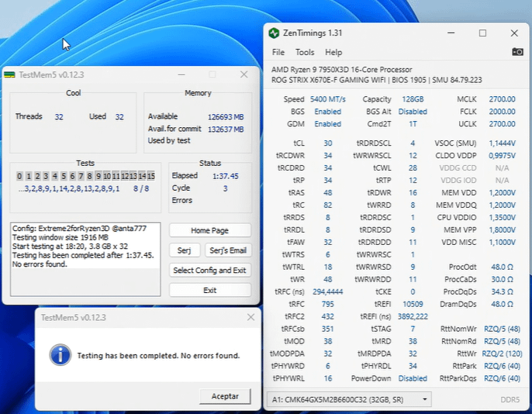The height and width of the screenshot is (414, 532).
Task: Click the AMD Ryzen 9 7950X3D processor text
Action: coord(342,70)
